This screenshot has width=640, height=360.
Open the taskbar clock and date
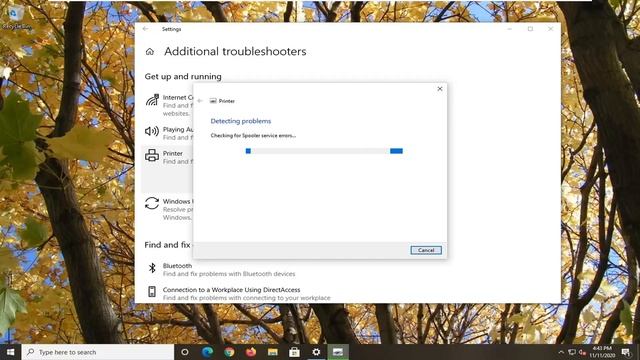pyautogui.click(x=602, y=352)
